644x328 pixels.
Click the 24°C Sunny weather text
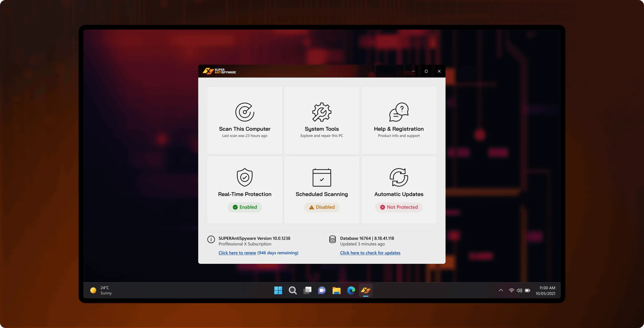coord(106,290)
